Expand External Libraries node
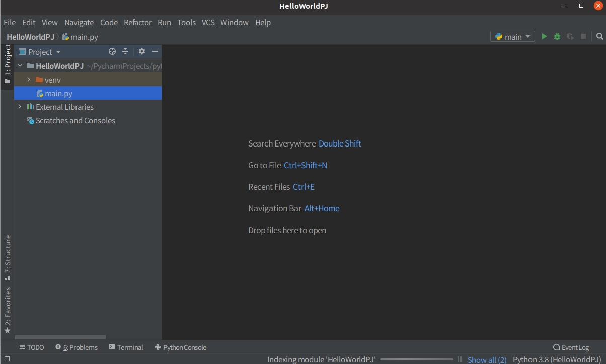 pos(20,107)
